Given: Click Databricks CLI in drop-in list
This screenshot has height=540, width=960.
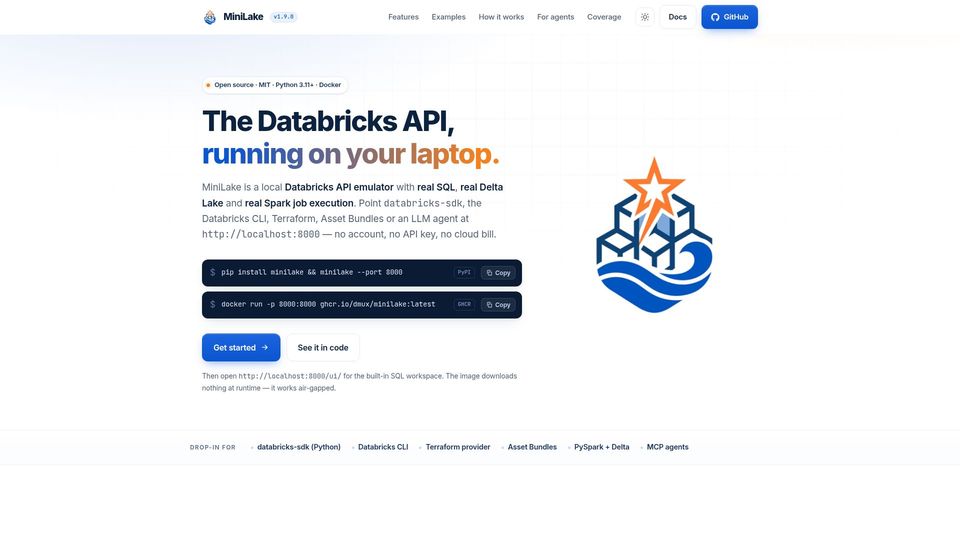Looking at the screenshot, I should pos(383,447).
